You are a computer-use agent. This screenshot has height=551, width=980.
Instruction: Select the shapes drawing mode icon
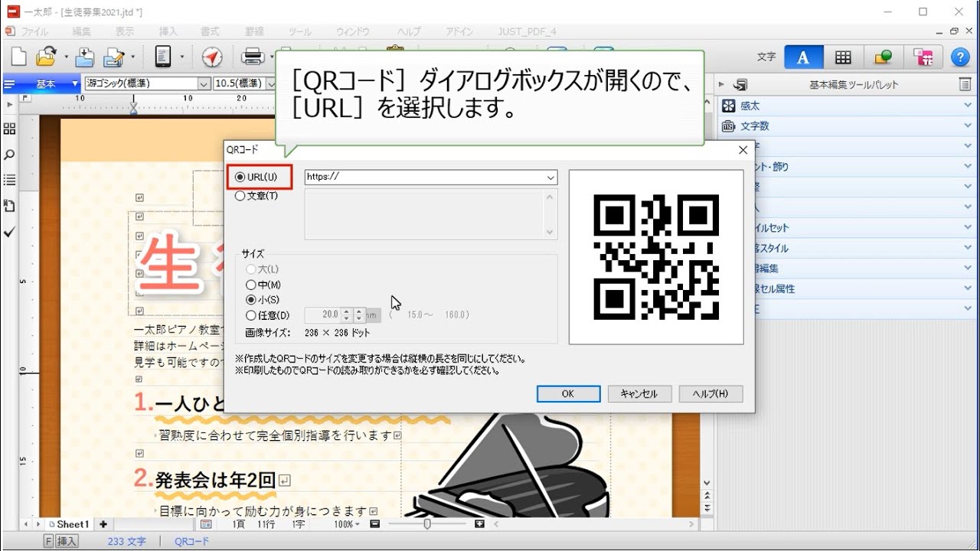(883, 57)
